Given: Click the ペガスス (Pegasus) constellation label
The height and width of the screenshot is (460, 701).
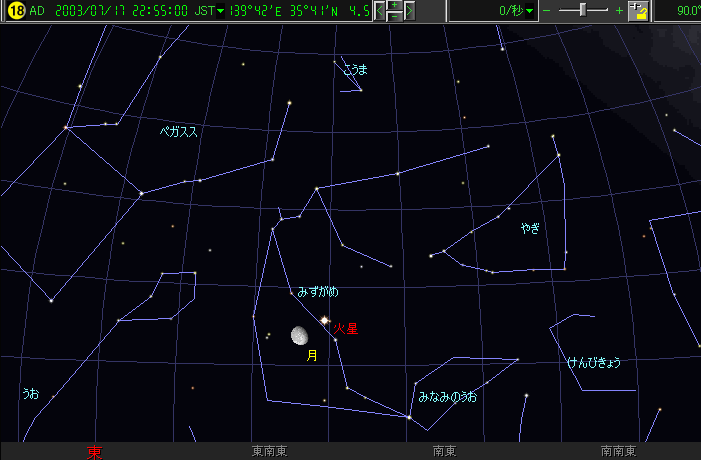Looking at the screenshot, I should coord(178,132).
